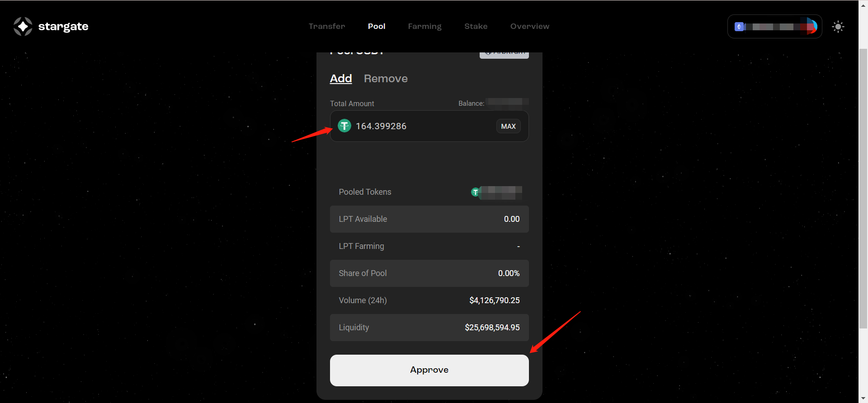Click the Stargate logo icon
This screenshot has height=403, width=868.
[23, 26]
